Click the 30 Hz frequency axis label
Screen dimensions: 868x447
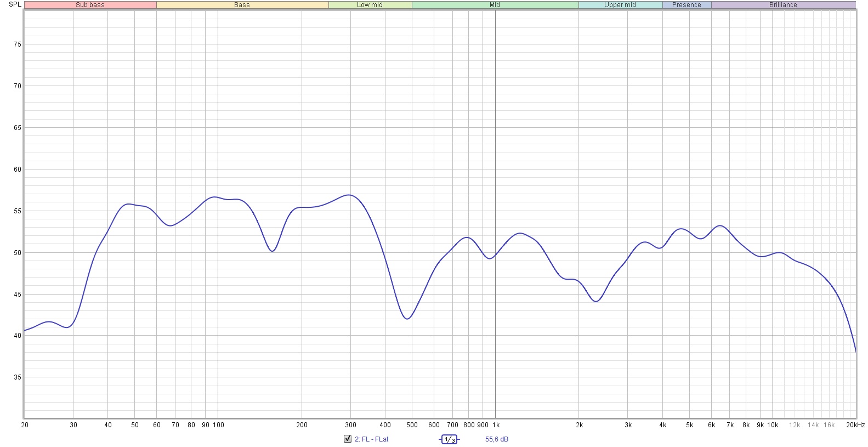click(x=73, y=425)
